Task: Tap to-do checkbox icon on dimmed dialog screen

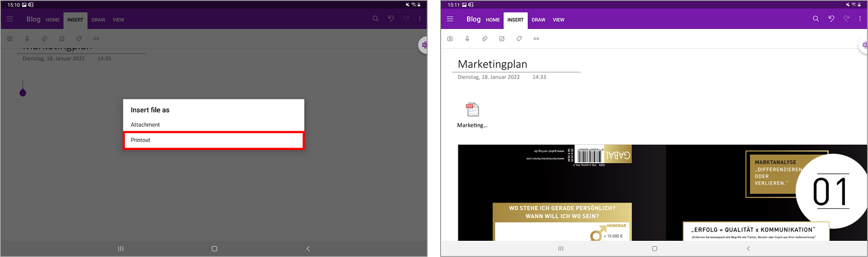Action: tap(62, 39)
